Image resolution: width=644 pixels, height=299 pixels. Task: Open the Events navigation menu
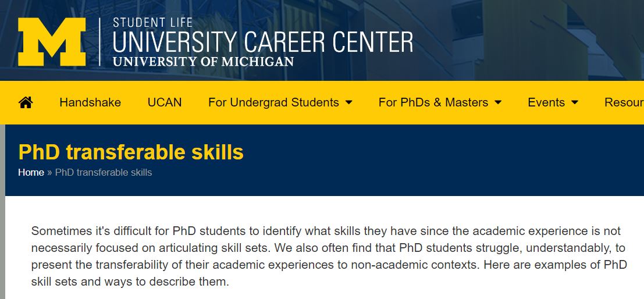(x=546, y=102)
